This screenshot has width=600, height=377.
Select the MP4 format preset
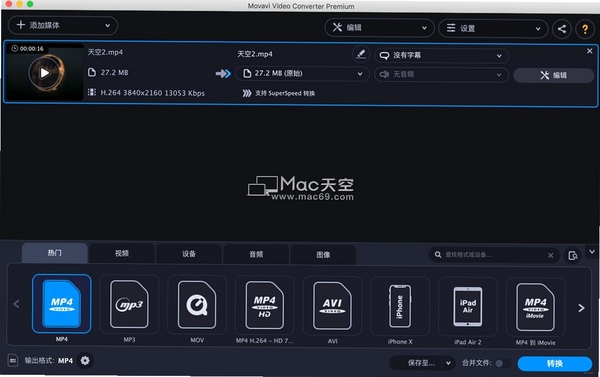point(62,304)
